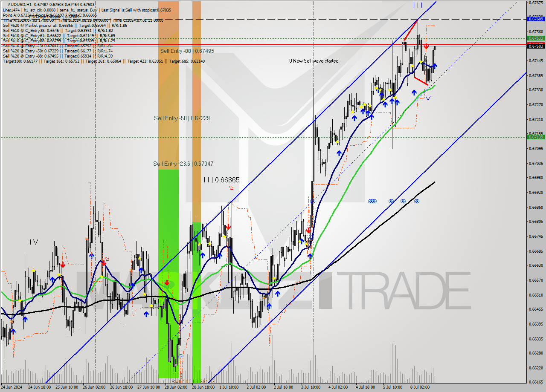546x392 pixels.
Task: Click the '5 Jul 10:00' time axis label
Action: coord(393,387)
